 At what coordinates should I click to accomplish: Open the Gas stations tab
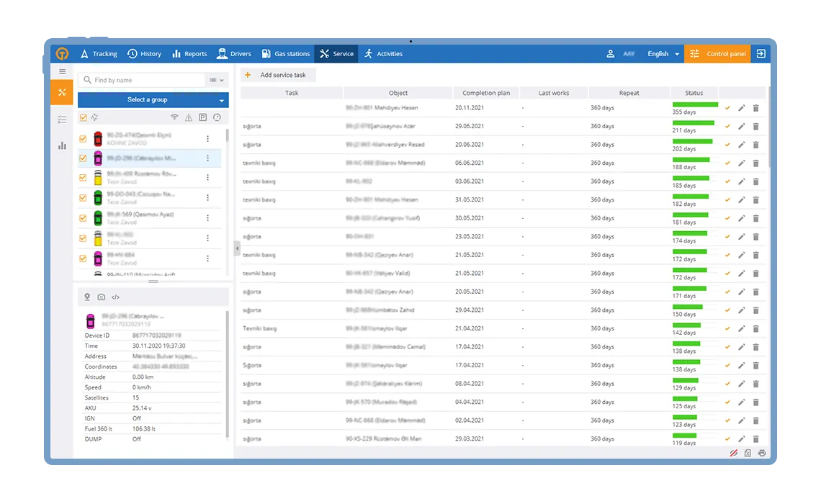(x=286, y=54)
